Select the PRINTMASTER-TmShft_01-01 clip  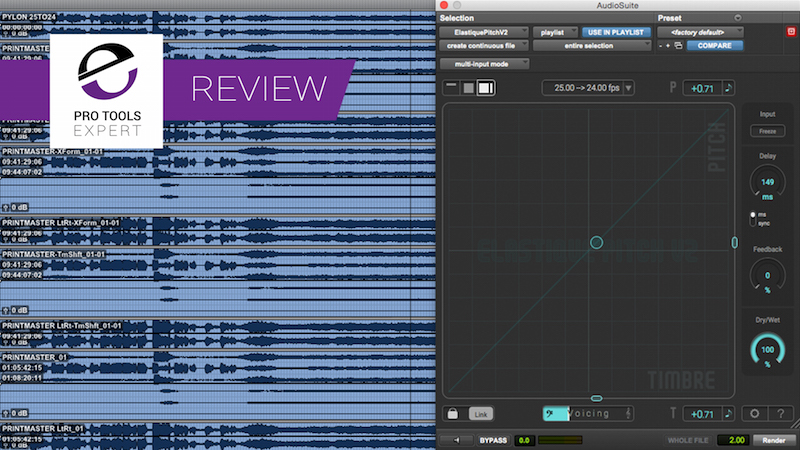(x=53, y=254)
